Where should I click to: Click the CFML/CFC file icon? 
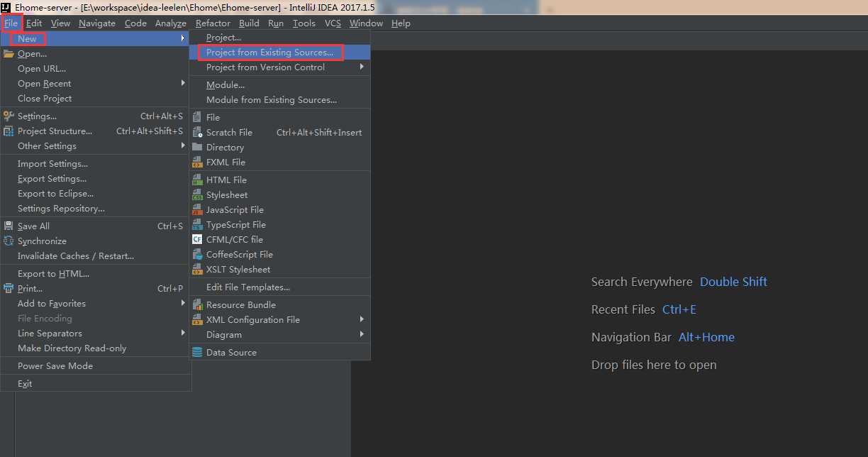pyautogui.click(x=197, y=240)
